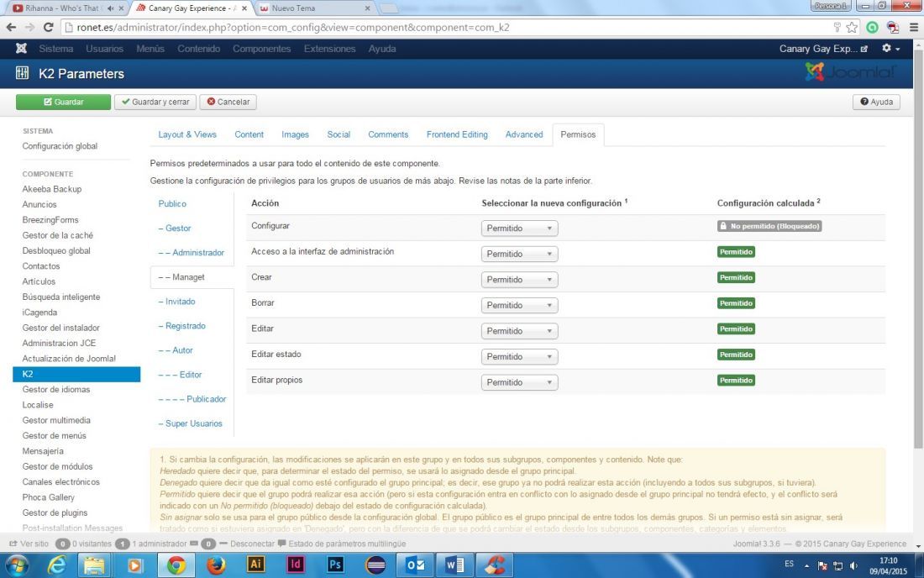The image size is (924, 578).
Task: Open Adobe Illustrator from the taskbar
Action: tap(255, 565)
